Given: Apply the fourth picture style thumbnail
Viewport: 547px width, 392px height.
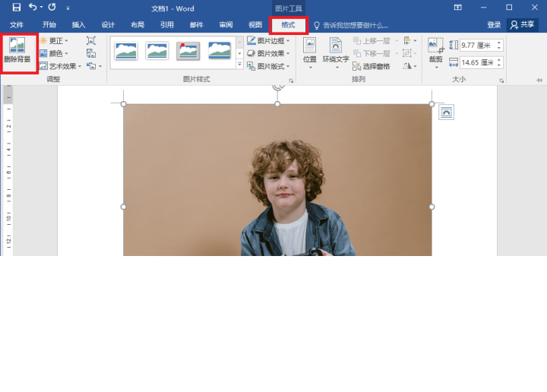Looking at the screenshot, I should [x=219, y=51].
